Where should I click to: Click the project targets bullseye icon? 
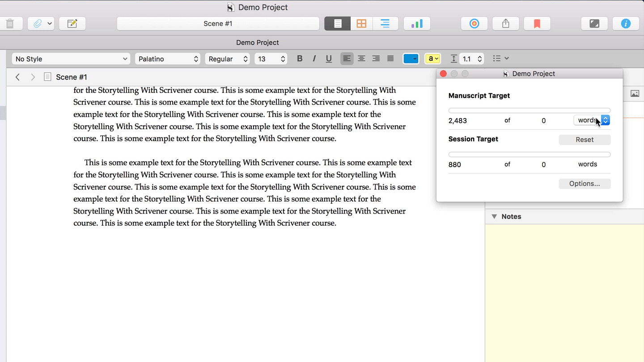[475, 24]
